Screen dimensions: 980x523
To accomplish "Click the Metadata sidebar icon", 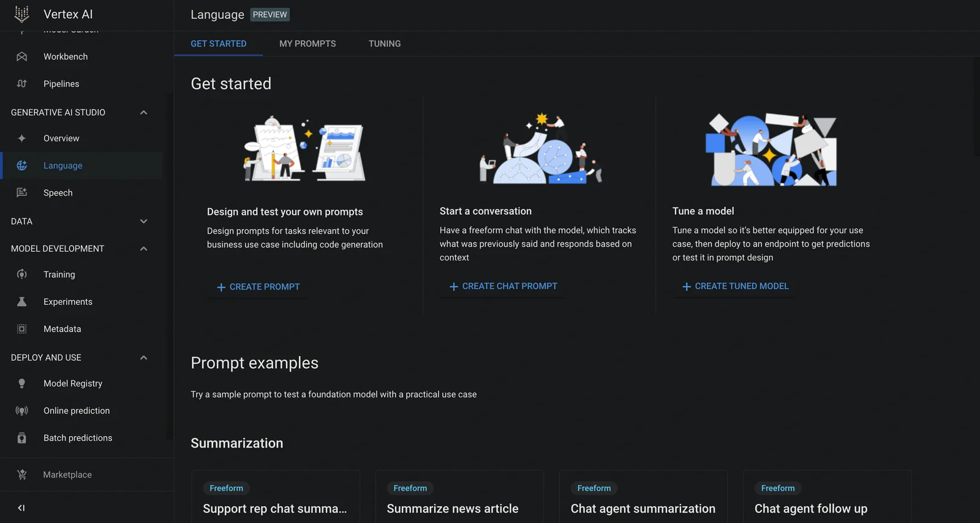I will click(x=22, y=329).
